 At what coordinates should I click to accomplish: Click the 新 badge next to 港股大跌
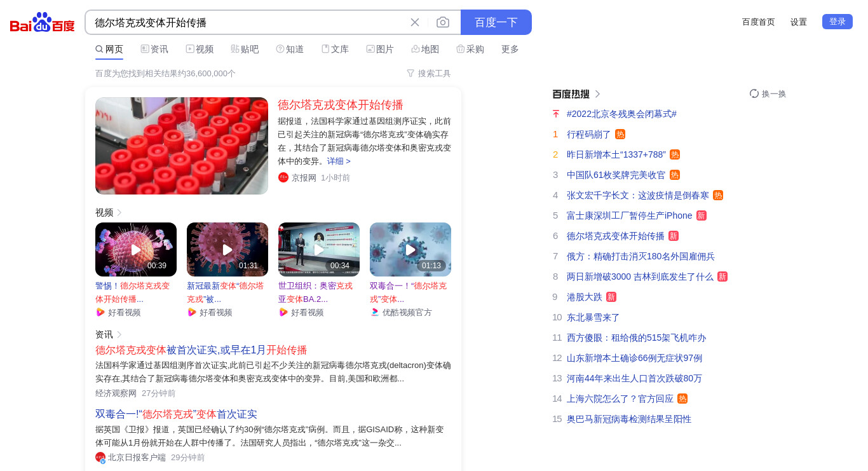coord(611,297)
